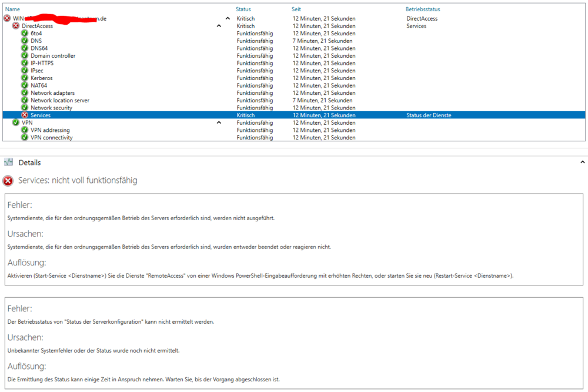Viewport: 588px width, 392px height.
Task: Click the red error icon on Services row
Action: click(x=25, y=115)
